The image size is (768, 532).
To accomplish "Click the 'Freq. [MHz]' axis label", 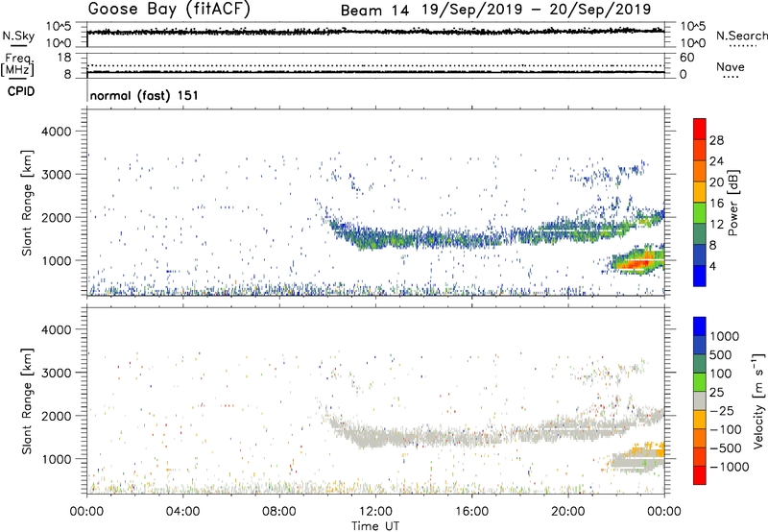I will [17, 65].
